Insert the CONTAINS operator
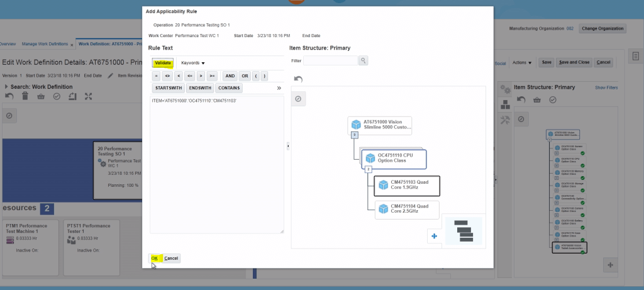The height and width of the screenshot is (290, 644). 228,88
